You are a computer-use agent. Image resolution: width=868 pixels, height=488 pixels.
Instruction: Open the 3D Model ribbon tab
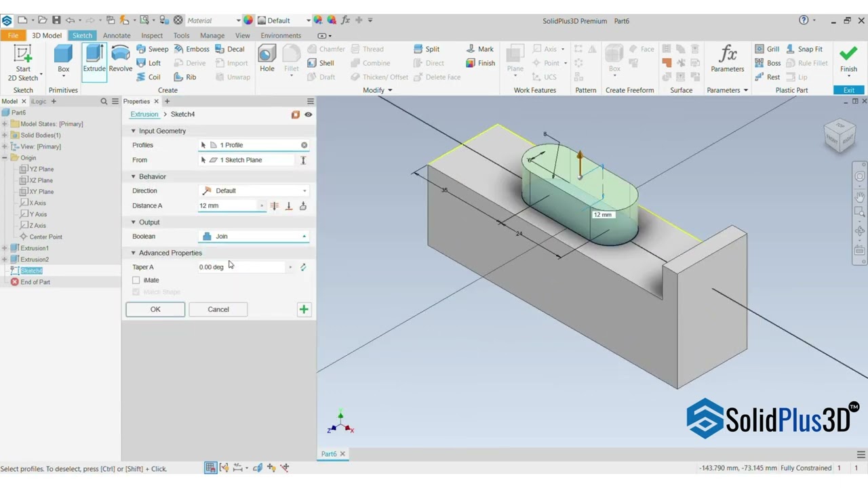(47, 35)
